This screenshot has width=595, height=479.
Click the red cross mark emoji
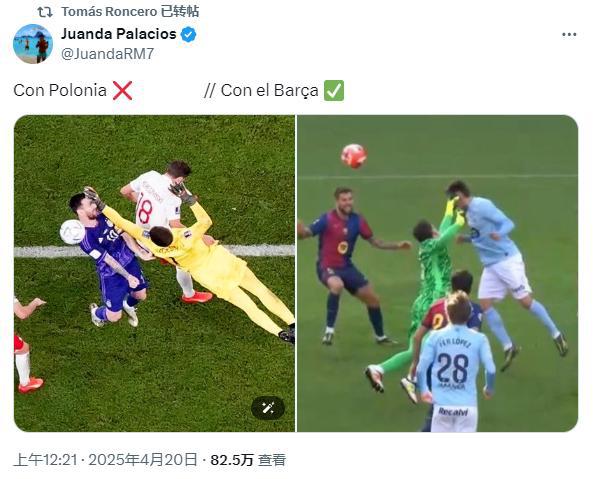point(123,90)
